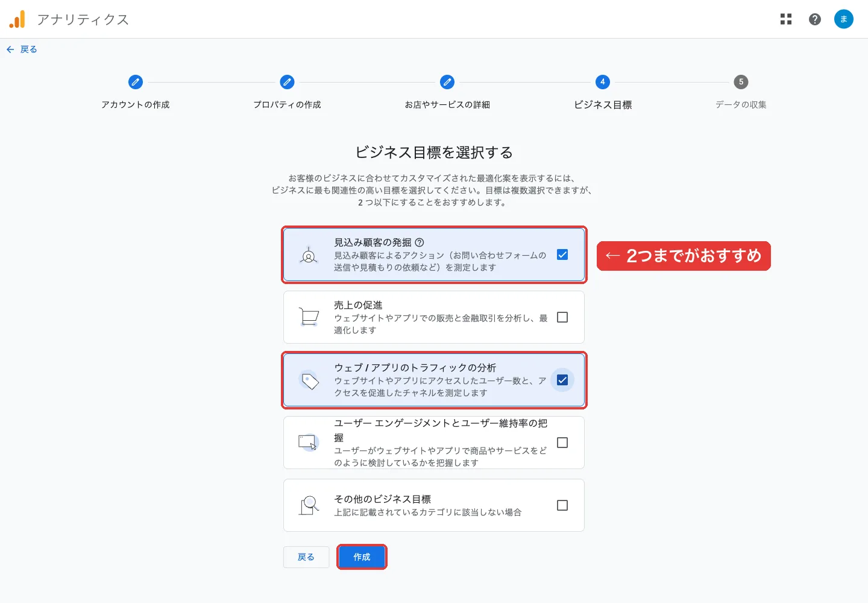
Task: Click the step 5 circle データの収集
Action: coord(741,82)
